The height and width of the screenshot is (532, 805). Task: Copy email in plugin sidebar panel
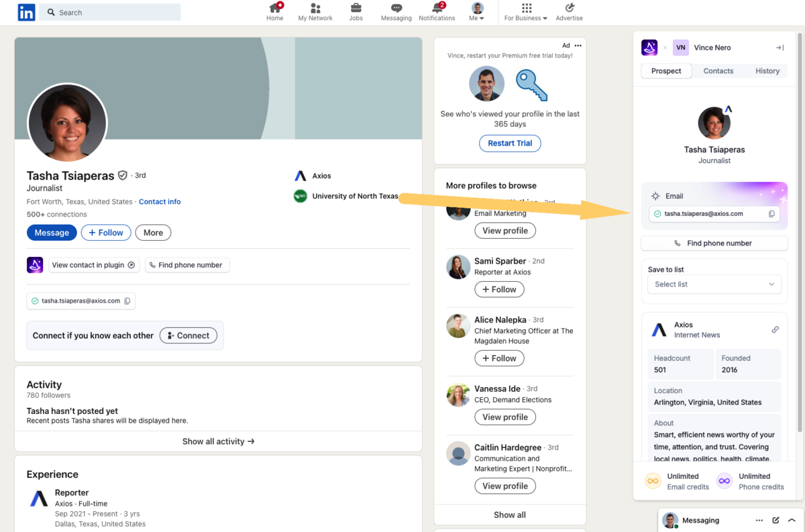pos(771,214)
